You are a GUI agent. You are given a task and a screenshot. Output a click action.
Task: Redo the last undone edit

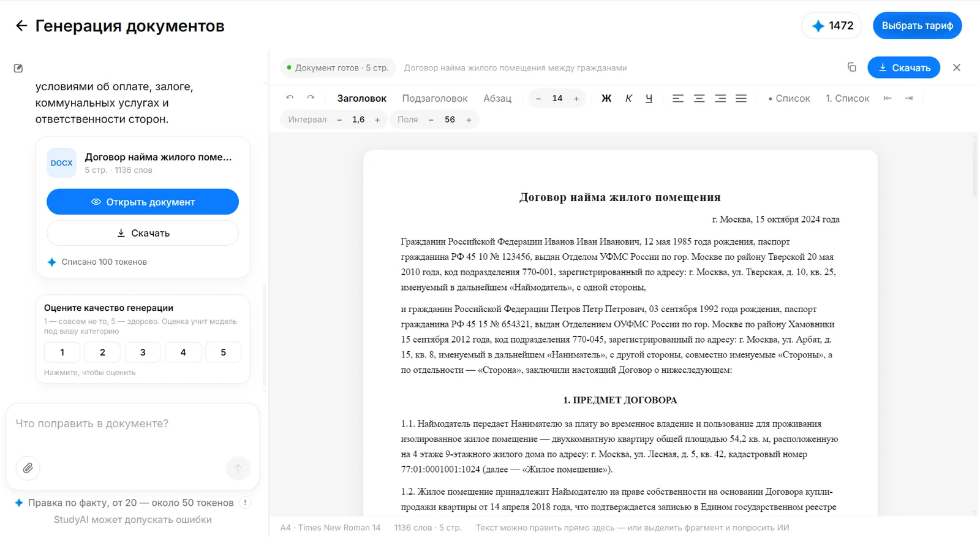(311, 98)
